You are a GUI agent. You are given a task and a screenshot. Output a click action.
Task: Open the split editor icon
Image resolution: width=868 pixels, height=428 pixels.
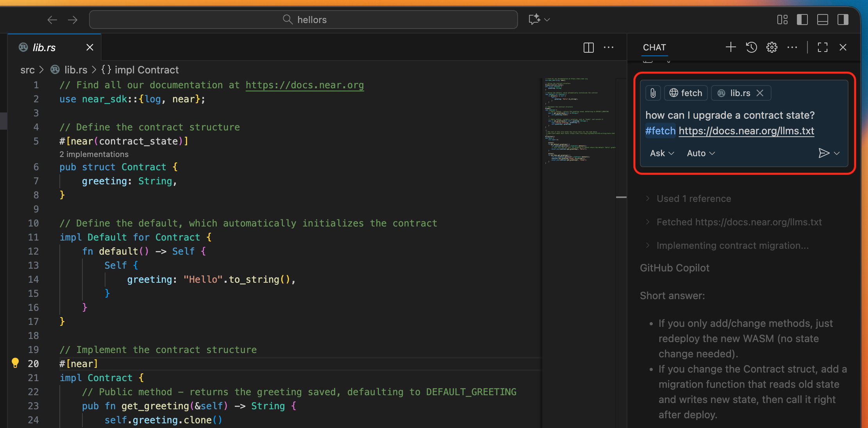(588, 47)
